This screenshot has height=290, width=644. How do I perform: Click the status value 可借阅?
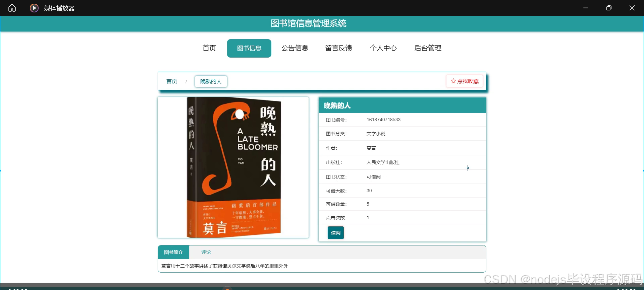[x=374, y=177]
